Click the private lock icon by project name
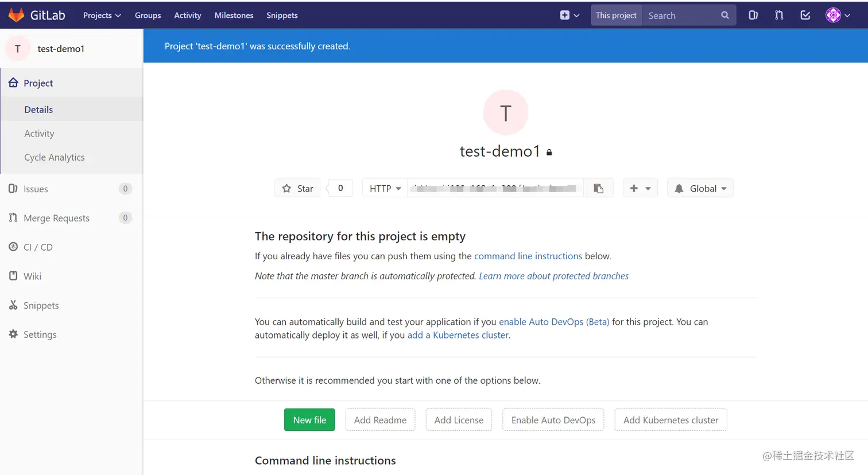868x475 pixels. [x=549, y=152]
